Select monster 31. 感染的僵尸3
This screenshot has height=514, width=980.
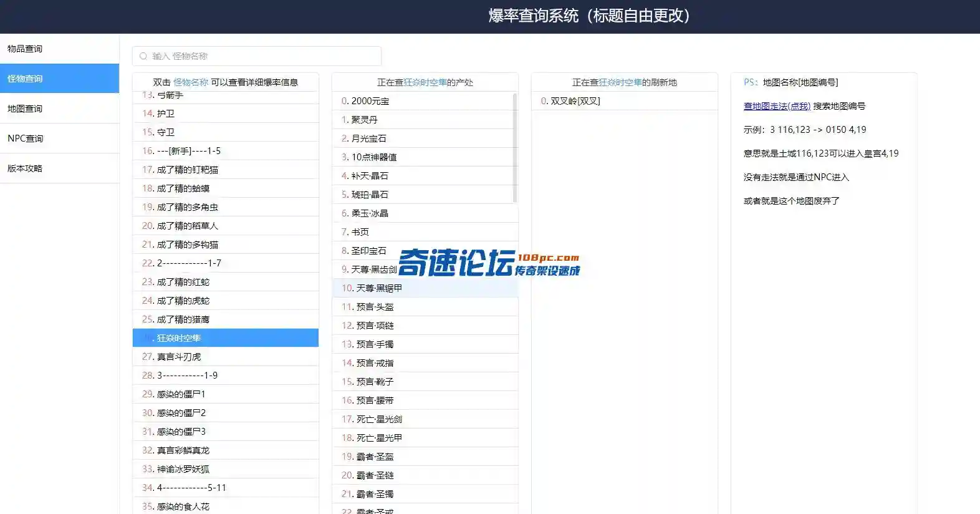tap(226, 432)
